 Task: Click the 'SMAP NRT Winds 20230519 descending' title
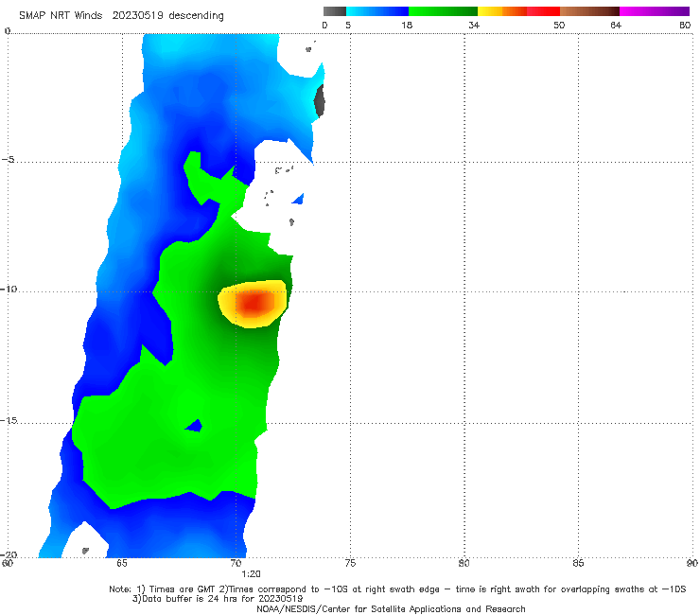121,15
